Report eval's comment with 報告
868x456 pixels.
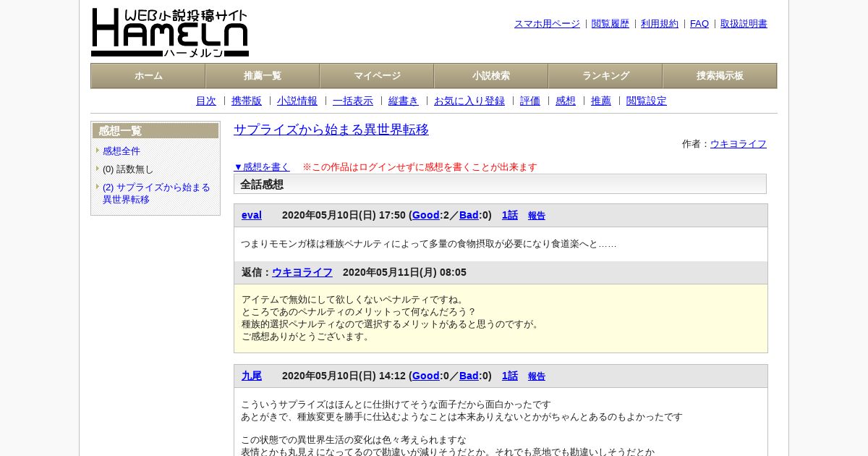click(x=537, y=216)
